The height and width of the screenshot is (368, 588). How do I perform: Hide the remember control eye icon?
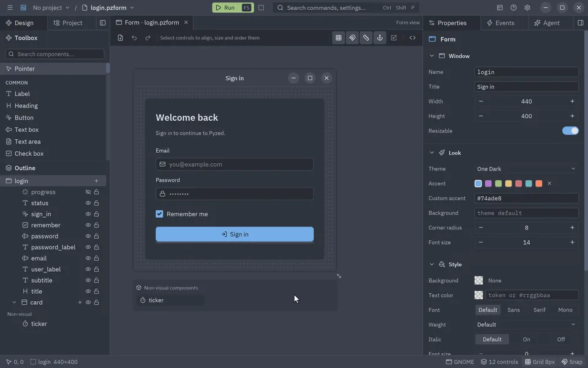pyautogui.click(x=88, y=225)
